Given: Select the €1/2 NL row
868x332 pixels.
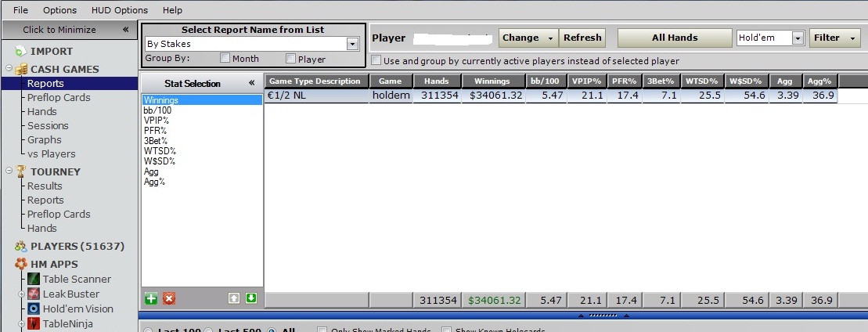Looking at the screenshot, I should coord(551,96).
